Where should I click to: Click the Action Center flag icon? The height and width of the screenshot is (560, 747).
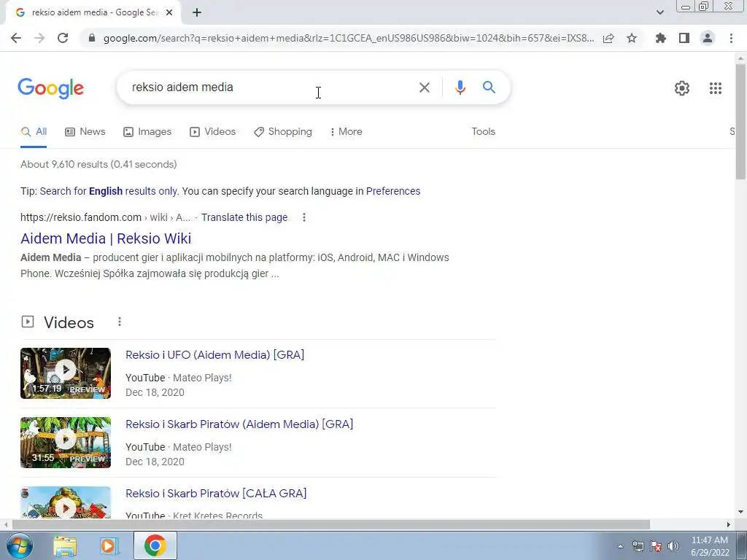click(656, 546)
